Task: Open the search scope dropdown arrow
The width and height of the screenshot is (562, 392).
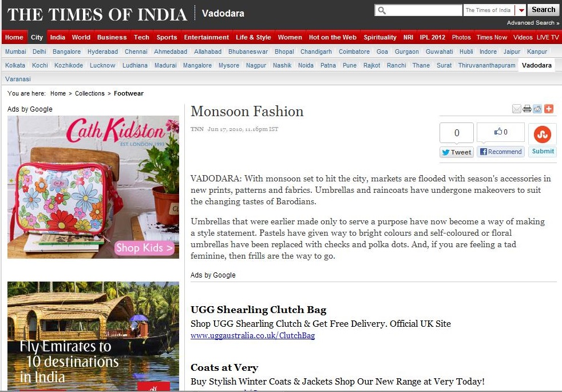Action: coord(521,10)
